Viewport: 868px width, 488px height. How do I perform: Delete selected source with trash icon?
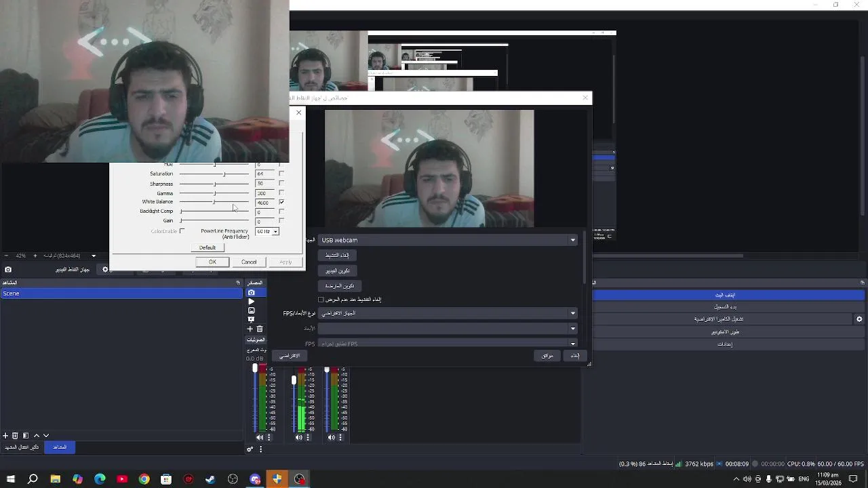[x=259, y=329]
